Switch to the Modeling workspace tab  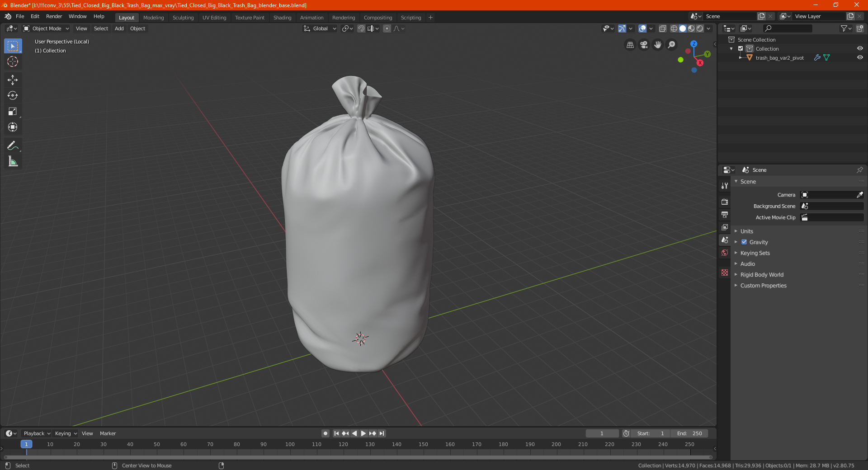tap(153, 18)
